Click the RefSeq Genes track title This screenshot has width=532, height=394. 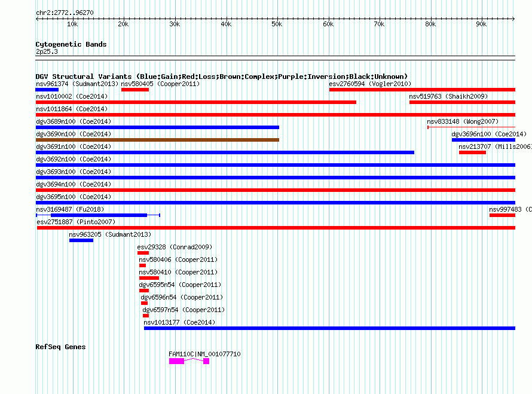point(60,347)
